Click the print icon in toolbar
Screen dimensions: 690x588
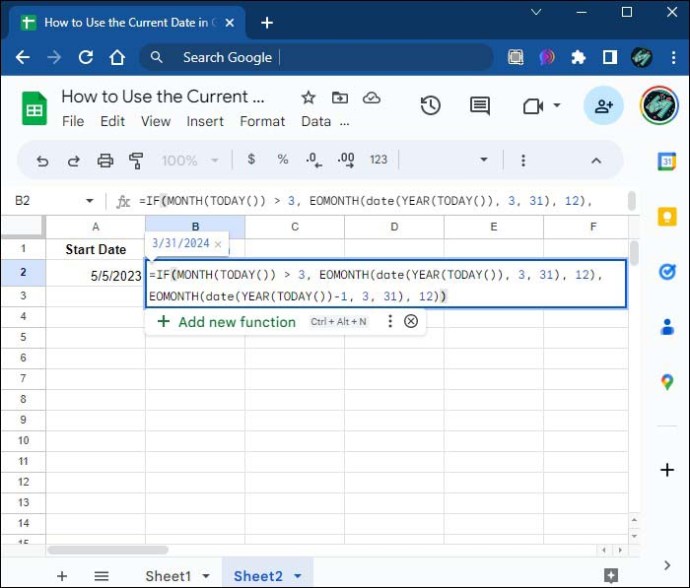(x=105, y=161)
